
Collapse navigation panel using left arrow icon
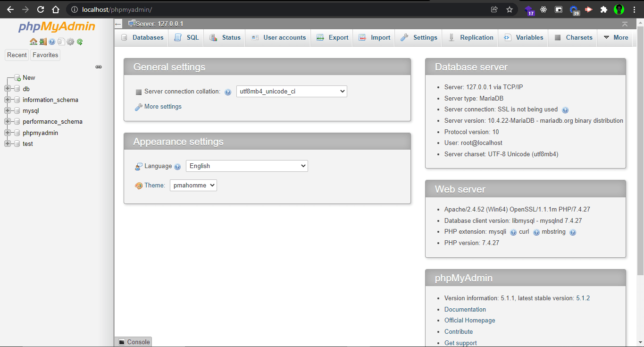(118, 24)
